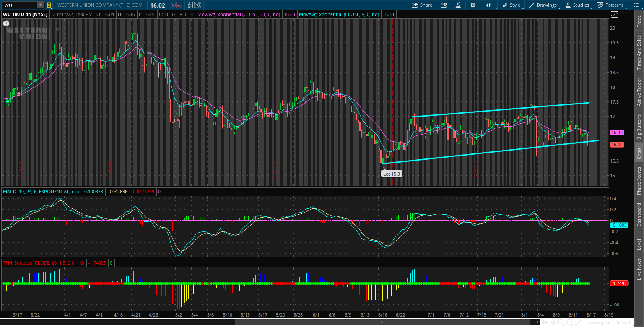
Task: Open the Active Trader side tab
Action: click(x=639, y=92)
